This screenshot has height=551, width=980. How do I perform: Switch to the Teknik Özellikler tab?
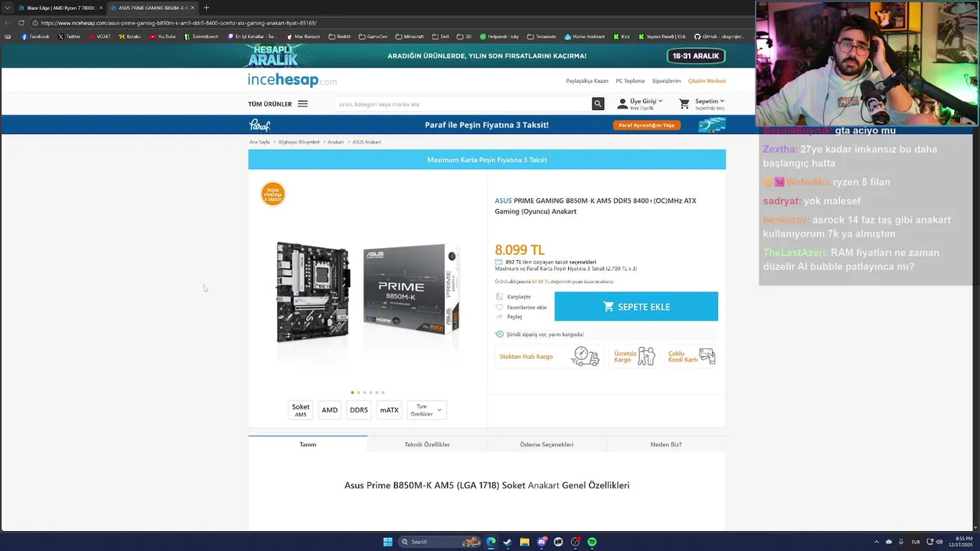tap(427, 444)
